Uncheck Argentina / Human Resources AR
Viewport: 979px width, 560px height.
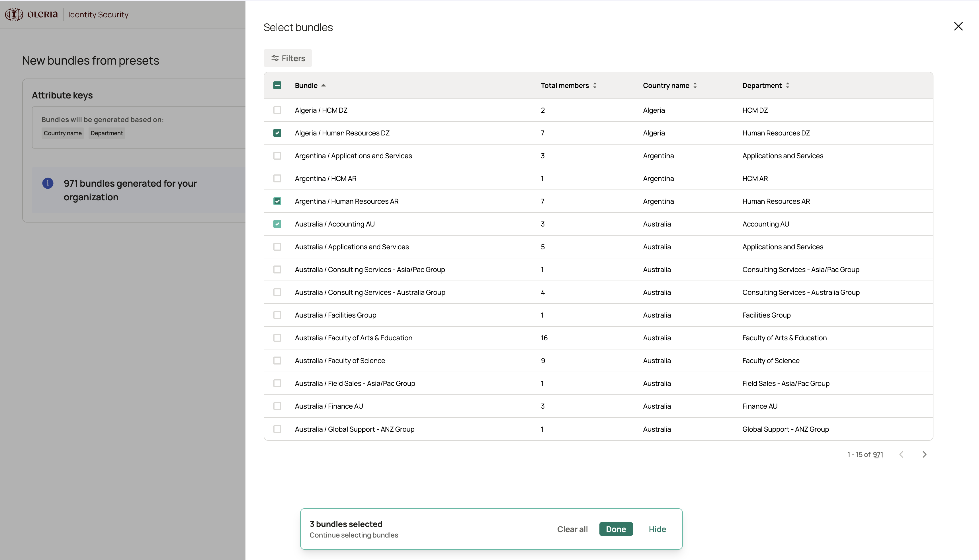tap(277, 201)
